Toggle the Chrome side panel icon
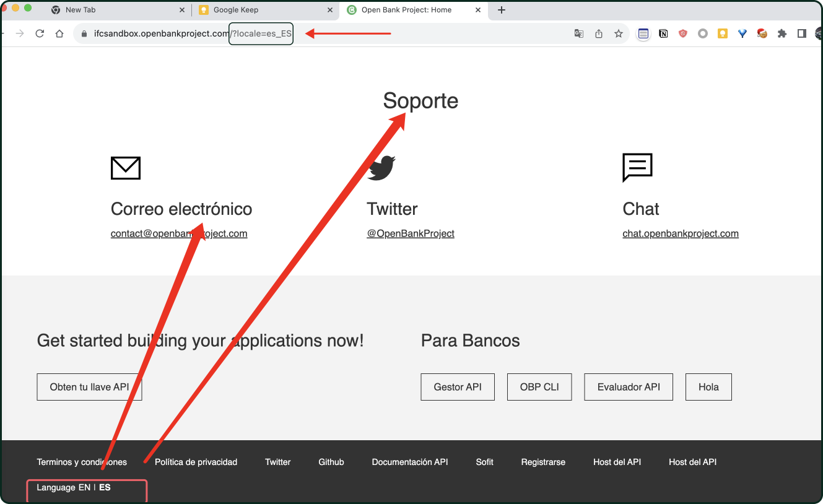The image size is (823, 504). click(802, 33)
